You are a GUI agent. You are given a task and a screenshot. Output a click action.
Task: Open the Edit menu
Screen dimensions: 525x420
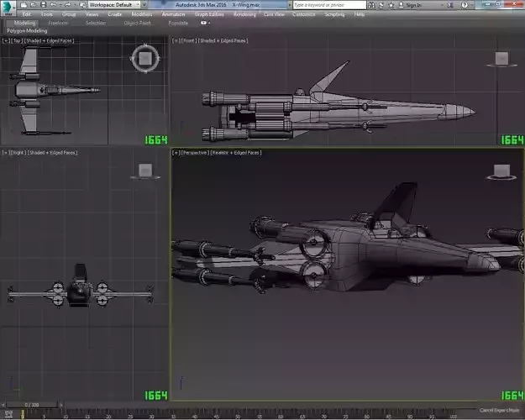coord(26,14)
